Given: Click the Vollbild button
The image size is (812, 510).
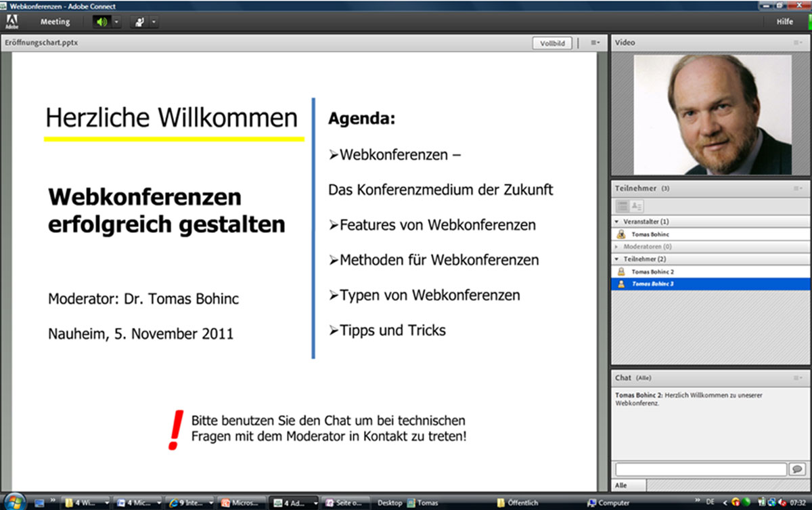Looking at the screenshot, I should (x=552, y=43).
